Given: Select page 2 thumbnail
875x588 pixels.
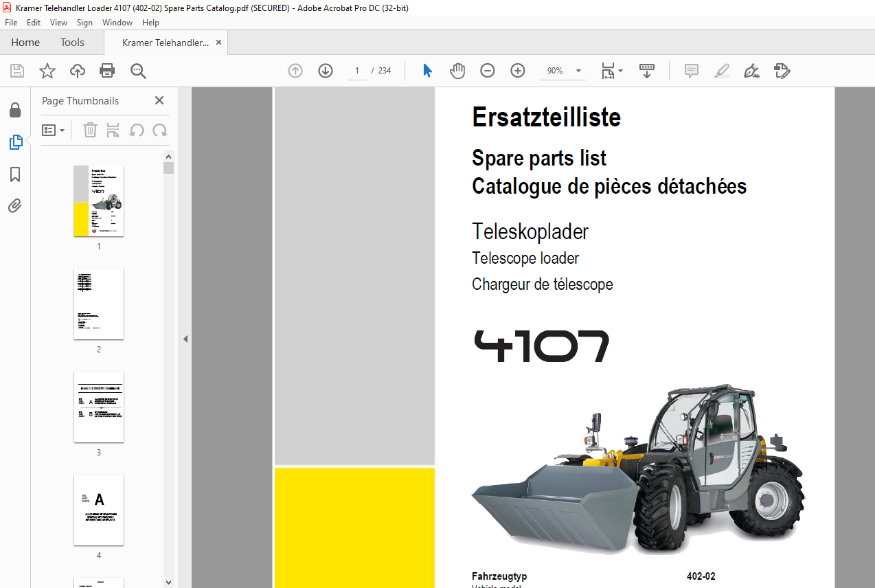Looking at the screenshot, I should 99,304.
